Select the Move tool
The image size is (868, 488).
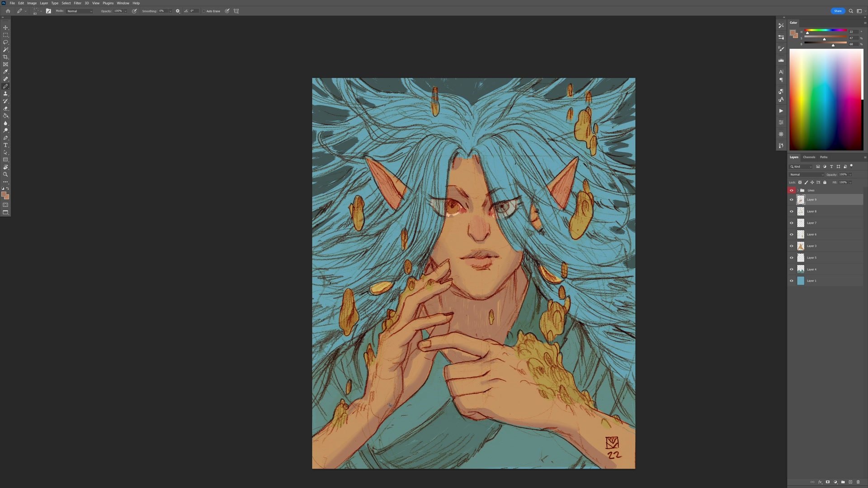tap(5, 28)
